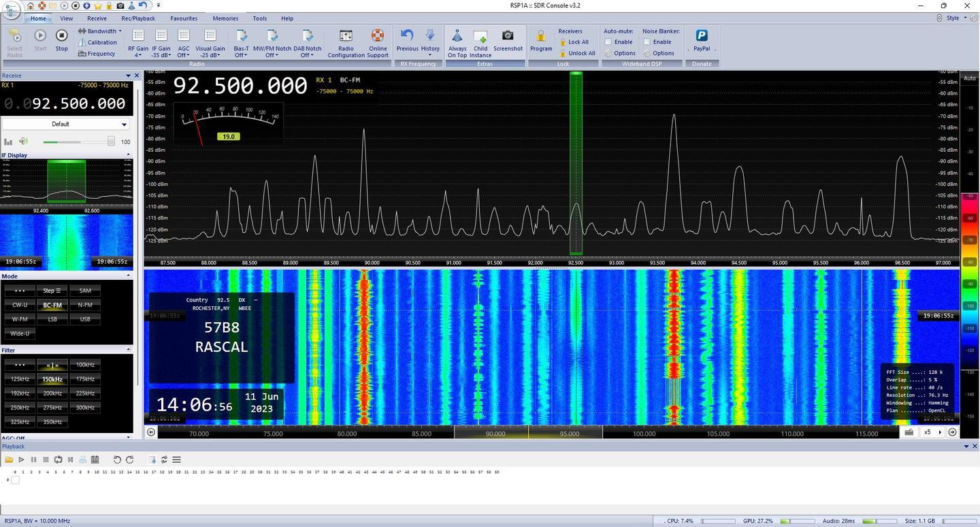
Task: Open a recording file in Playback toolbar
Action: (x=9, y=460)
